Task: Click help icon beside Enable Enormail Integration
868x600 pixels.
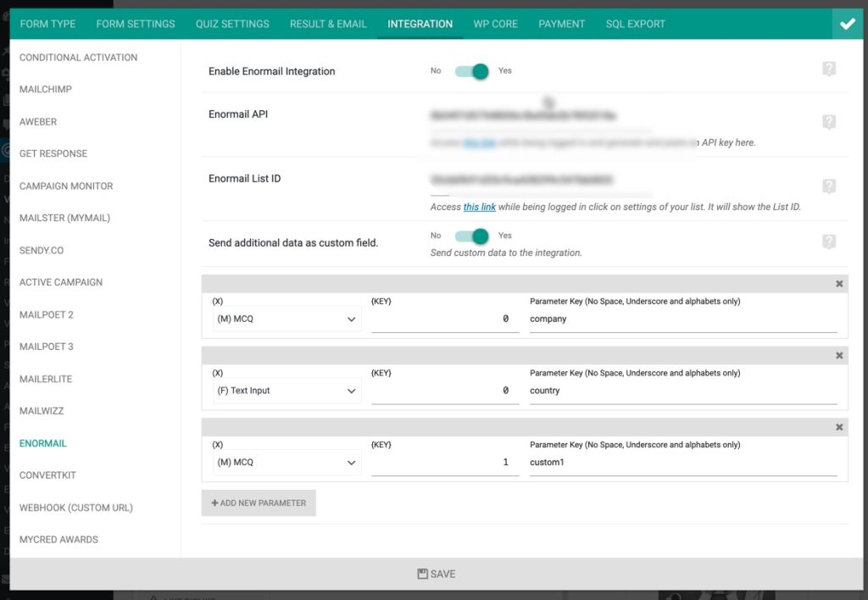Action: (x=830, y=69)
